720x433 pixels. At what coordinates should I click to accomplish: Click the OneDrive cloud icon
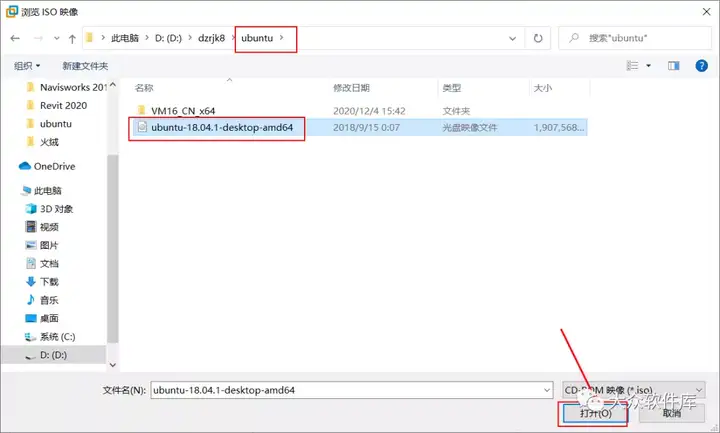point(25,166)
